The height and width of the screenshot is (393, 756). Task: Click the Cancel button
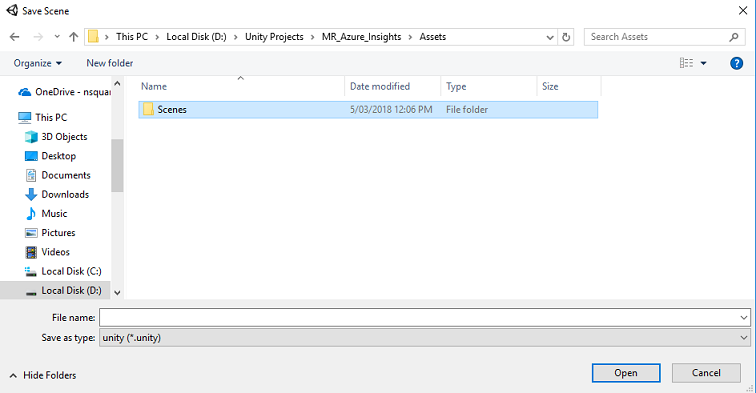pos(706,373)
